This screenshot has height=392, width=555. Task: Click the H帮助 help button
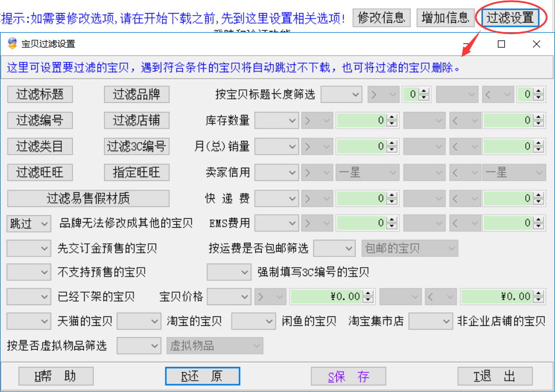coord(56,376)
